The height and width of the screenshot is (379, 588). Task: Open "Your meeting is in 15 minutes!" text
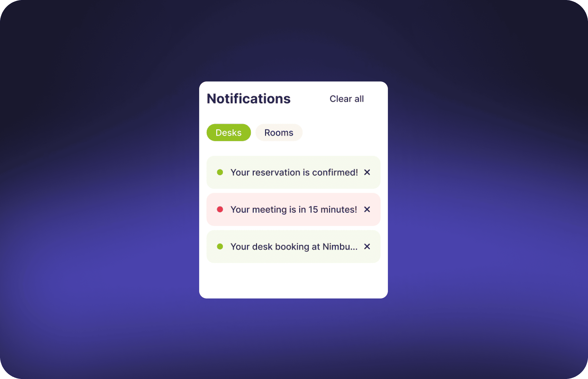[293, 210]
